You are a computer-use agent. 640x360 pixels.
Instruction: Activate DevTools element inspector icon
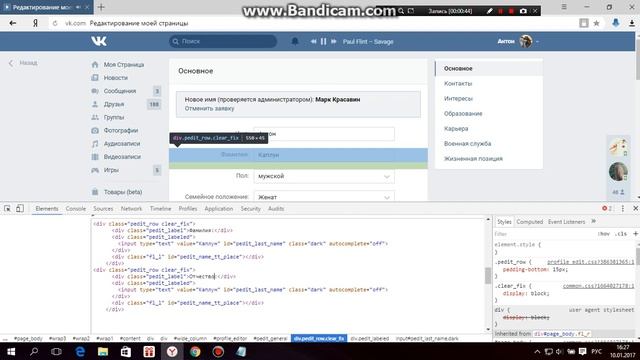pyautogui.click(x=7, y=209)
